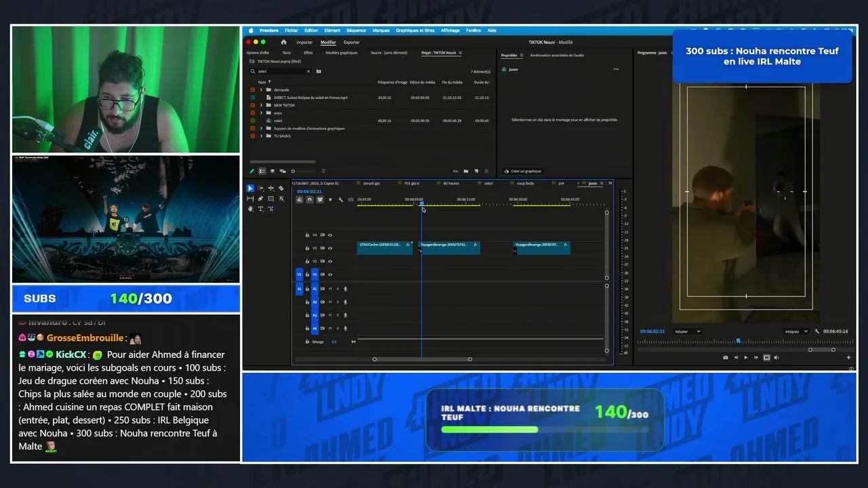This screenshot has height=488, width=868.
Task: Switch to the Effets tab
Action: coord(309,53)
